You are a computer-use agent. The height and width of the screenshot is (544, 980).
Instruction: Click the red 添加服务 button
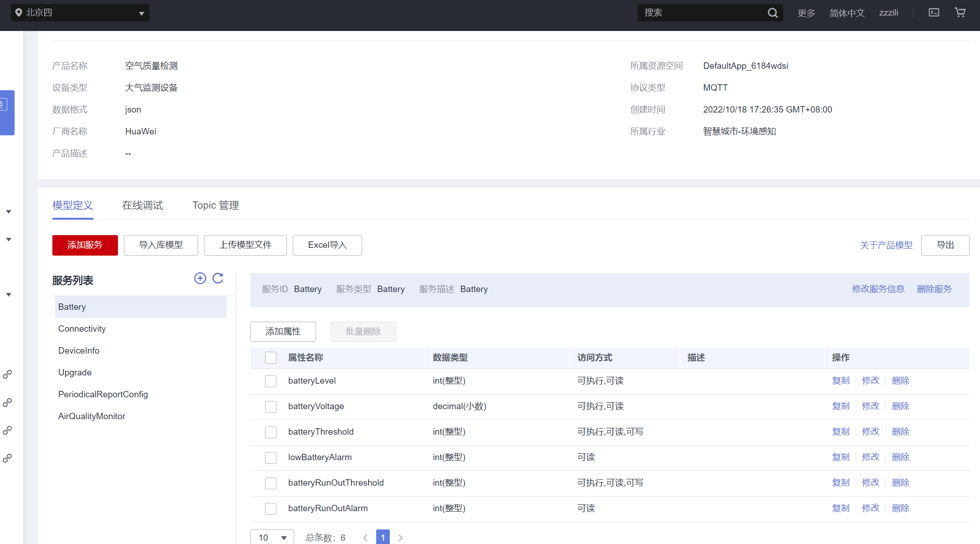coord(85,245)
